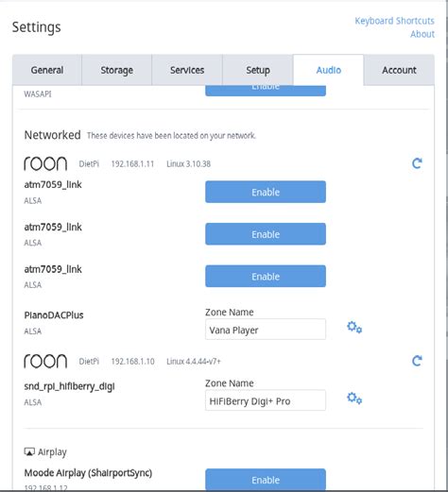The image size is (448, 492).
Task: Go to the Account tab
Action: tap(399, 70)
